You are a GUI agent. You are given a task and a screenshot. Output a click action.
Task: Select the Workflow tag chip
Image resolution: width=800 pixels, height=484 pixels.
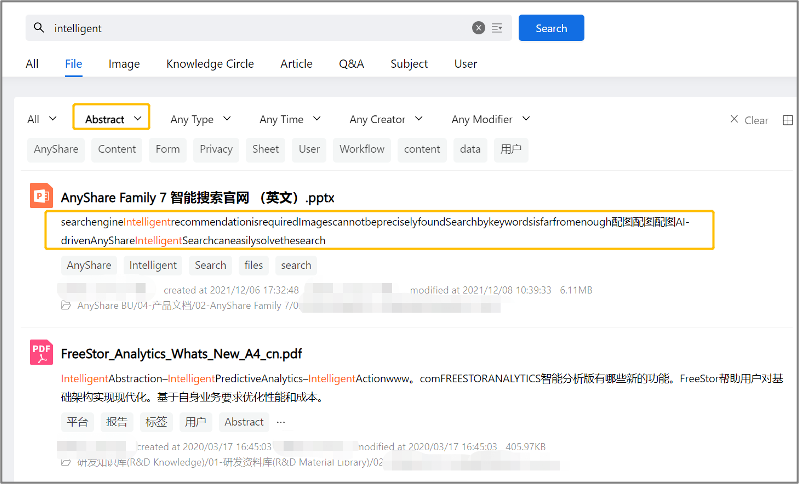click(x=361, y=149)
